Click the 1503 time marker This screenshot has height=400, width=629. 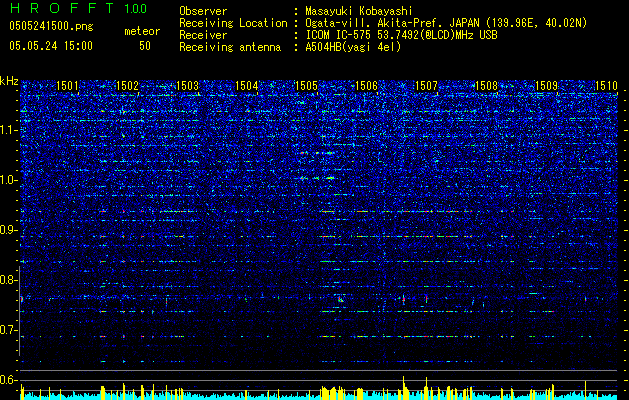(187, 85)
